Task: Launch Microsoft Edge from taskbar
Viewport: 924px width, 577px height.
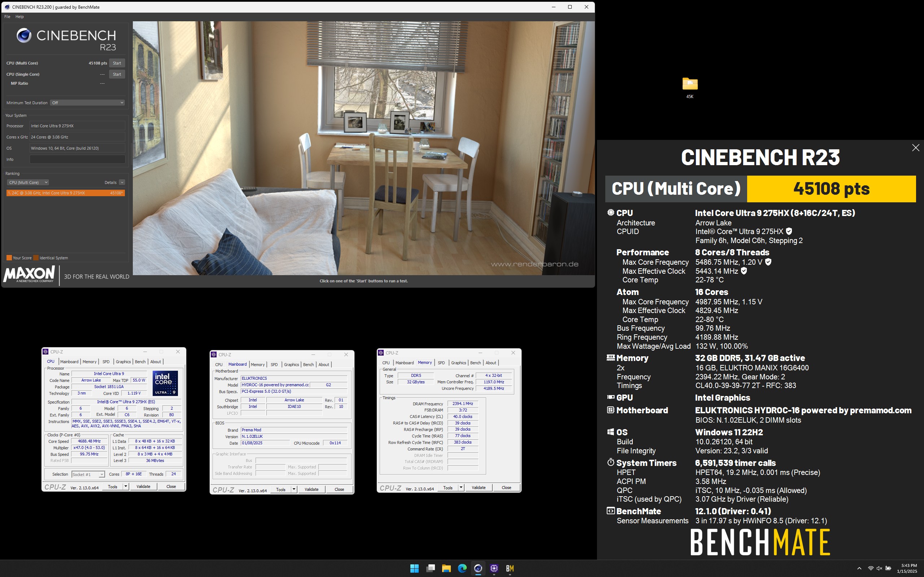Action: (x=462, y=568)
